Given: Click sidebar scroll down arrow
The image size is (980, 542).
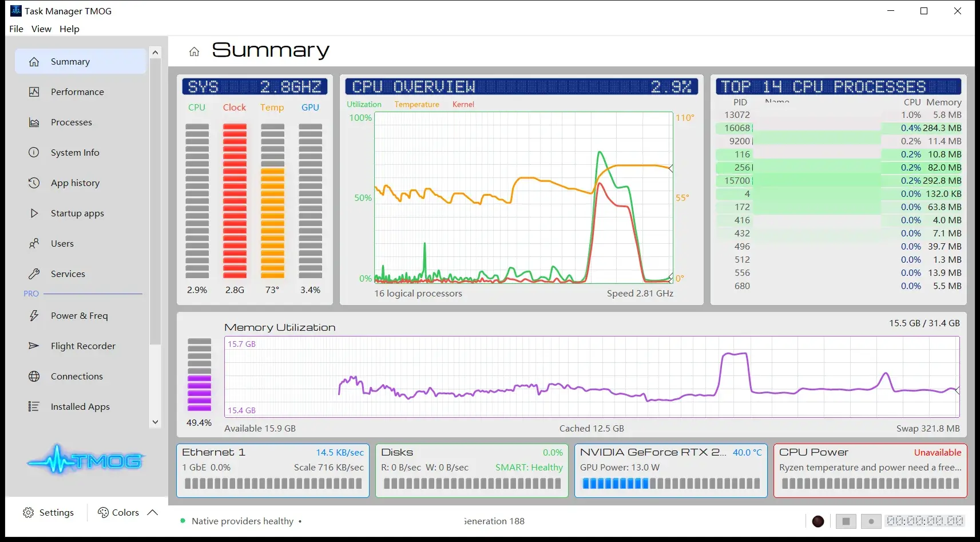Looking at the screenshot, I should tap(155, 422).
